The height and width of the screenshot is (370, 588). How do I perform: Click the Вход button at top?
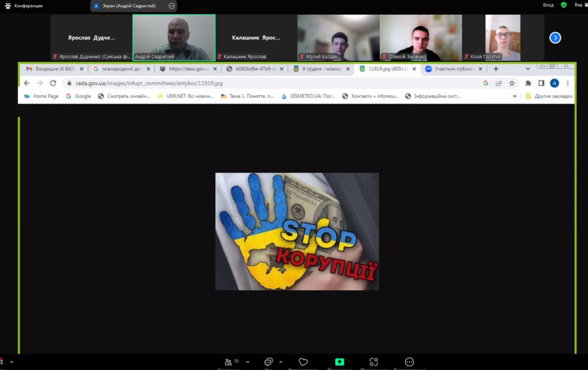tap(548, 5)
